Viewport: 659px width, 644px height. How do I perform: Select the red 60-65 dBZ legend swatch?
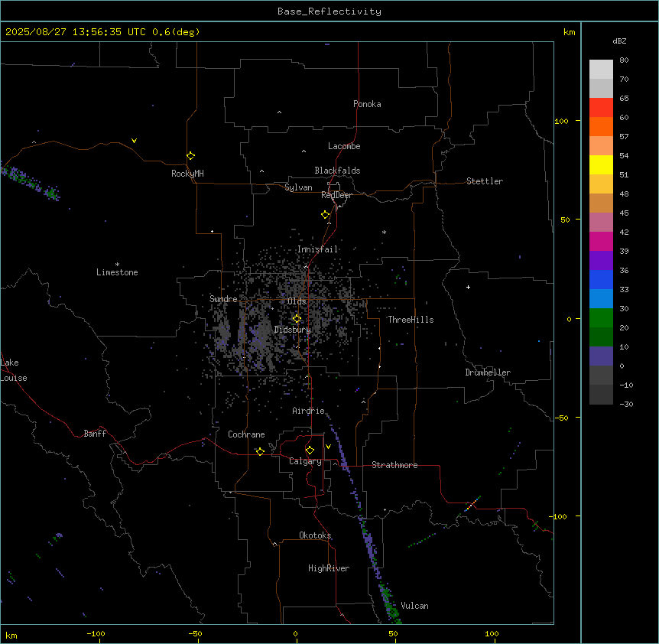point(601,108)
